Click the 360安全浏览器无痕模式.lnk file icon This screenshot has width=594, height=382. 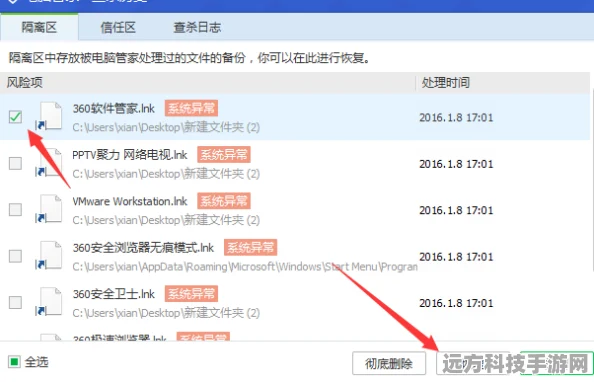click(x=49, y=255)
